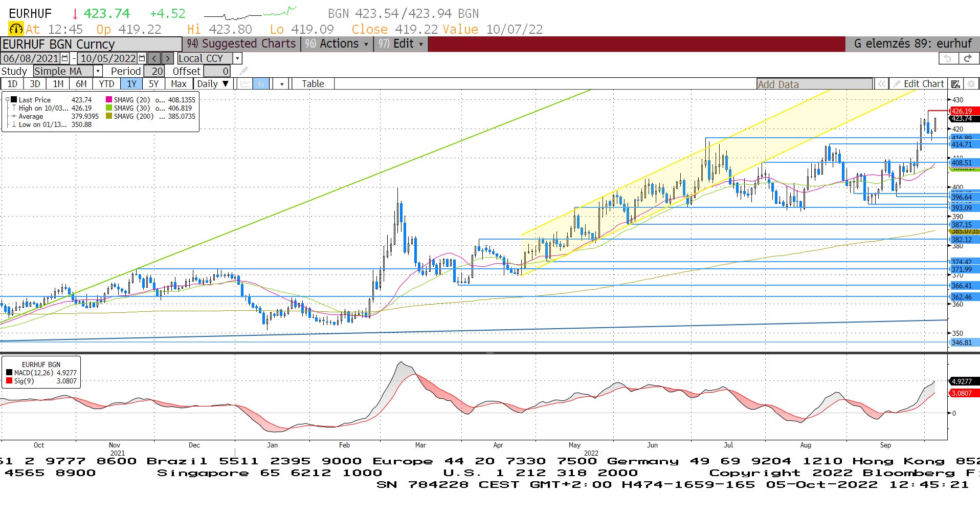This screenshot has height=513, width=980.
Task: Click the 426.19 high price label
Action: [x=964, y=111]
